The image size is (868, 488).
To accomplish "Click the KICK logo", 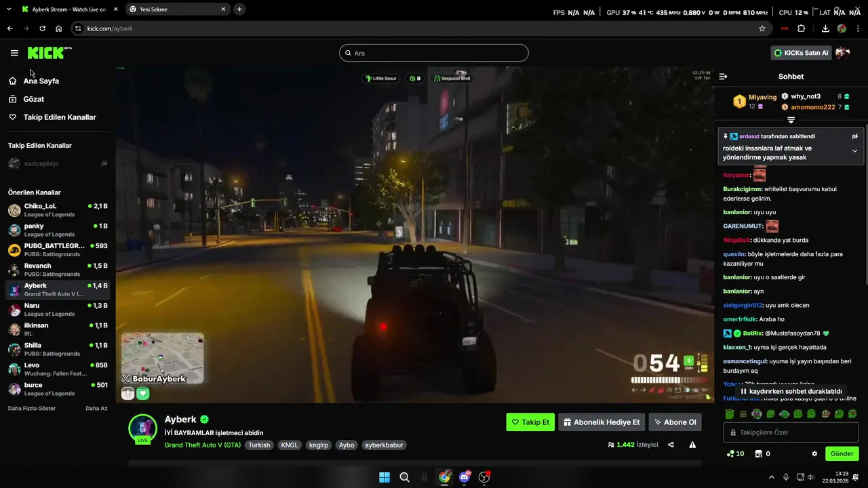I will pos(50,52).
